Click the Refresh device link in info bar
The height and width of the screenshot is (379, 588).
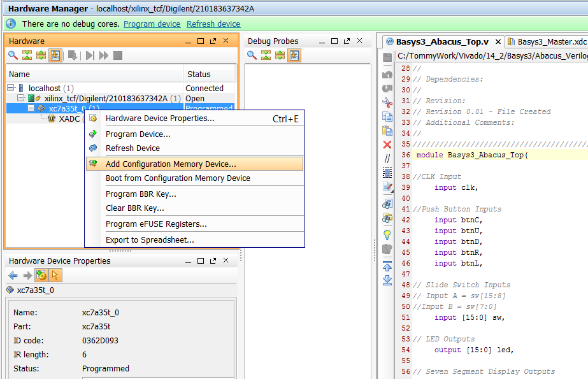(x=213, y=24)
